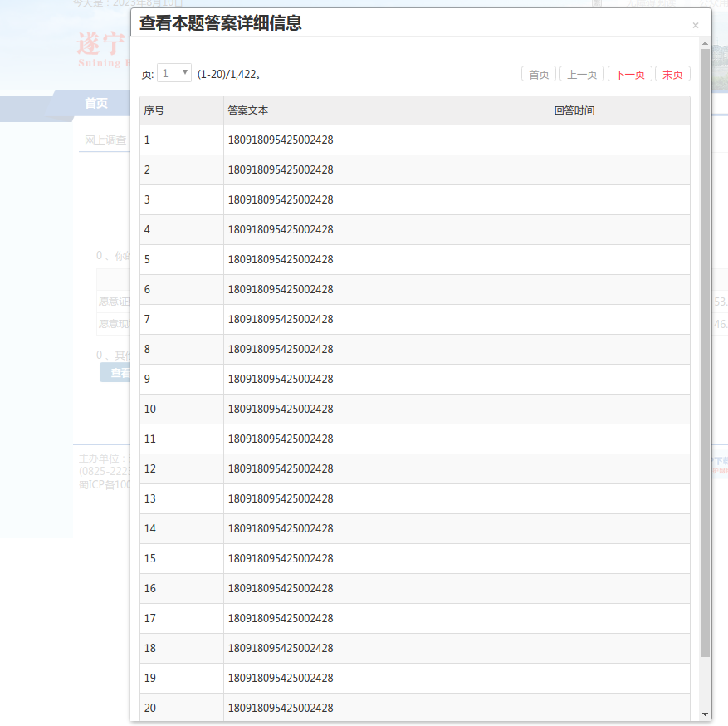Click the scrollbar down arrow
The image size is (728, 726).
pyautogui.click(x=706, y=714)
